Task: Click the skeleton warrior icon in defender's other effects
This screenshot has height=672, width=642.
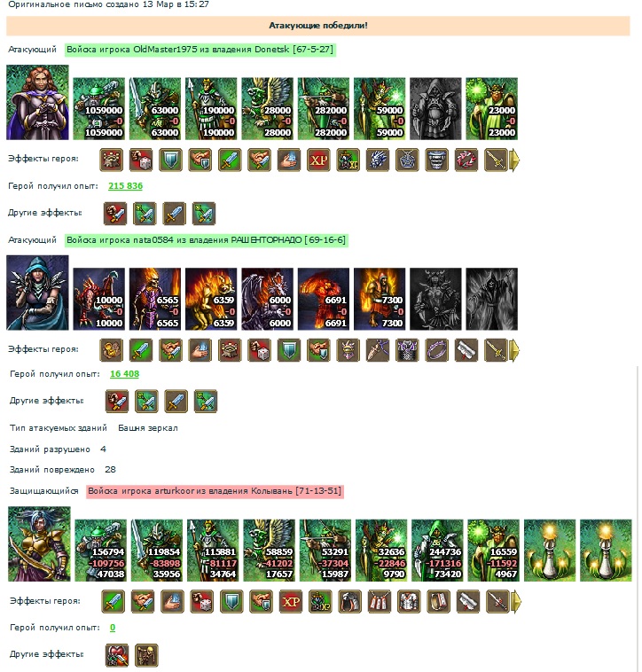Action: pos(146,655)
